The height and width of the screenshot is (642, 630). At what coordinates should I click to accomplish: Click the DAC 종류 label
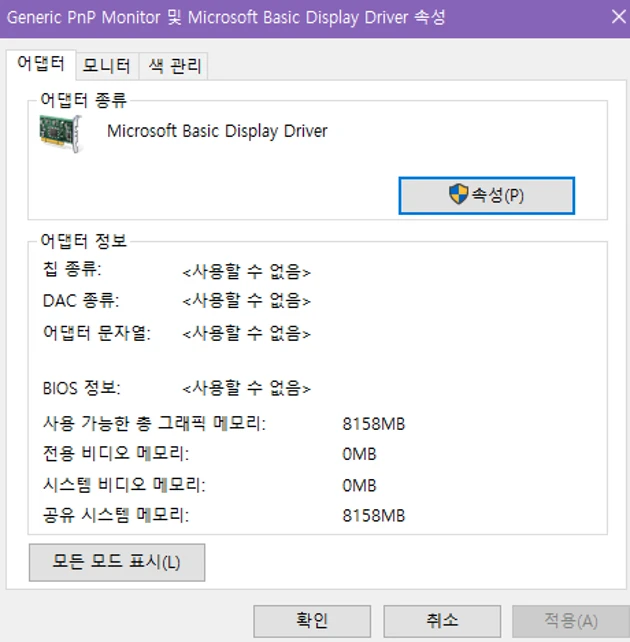tap(81, 301)
